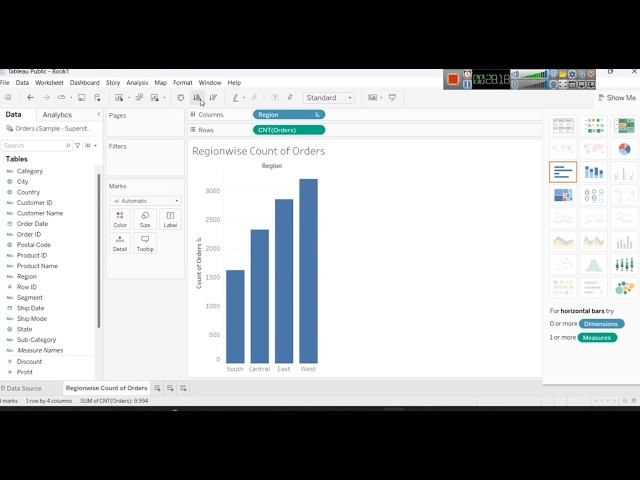Open the Worksheet menu
This screenshot has width=640, height=480.
49,82
